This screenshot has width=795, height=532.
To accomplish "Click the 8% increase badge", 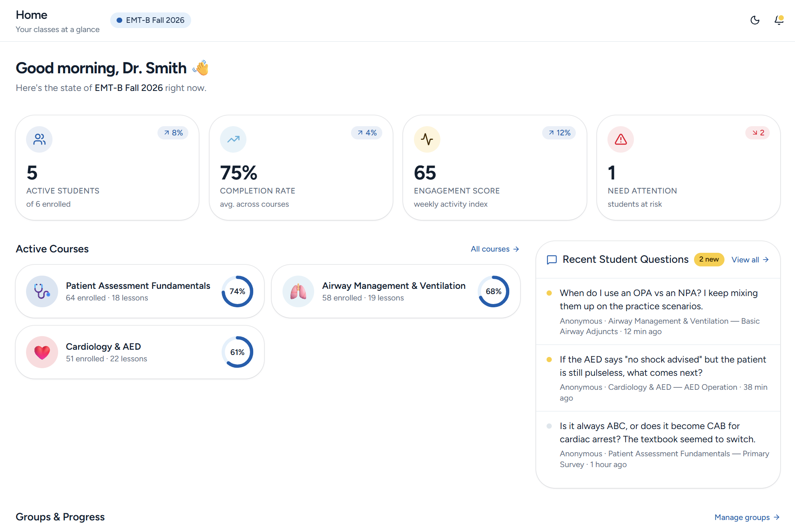I will [173, 133].
